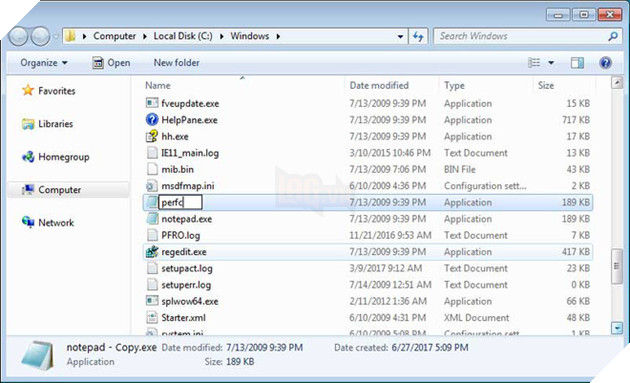
Task: Click the date modified value in details pane
Action: pyautogui.click(x=264, y=347)
